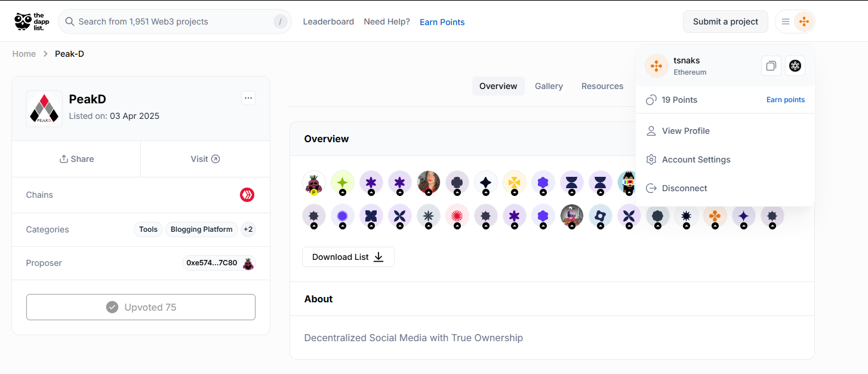Open the PeakD three-dot options menu
The height and width of the screenshot is (374, 868).
(x=248, y=98)
